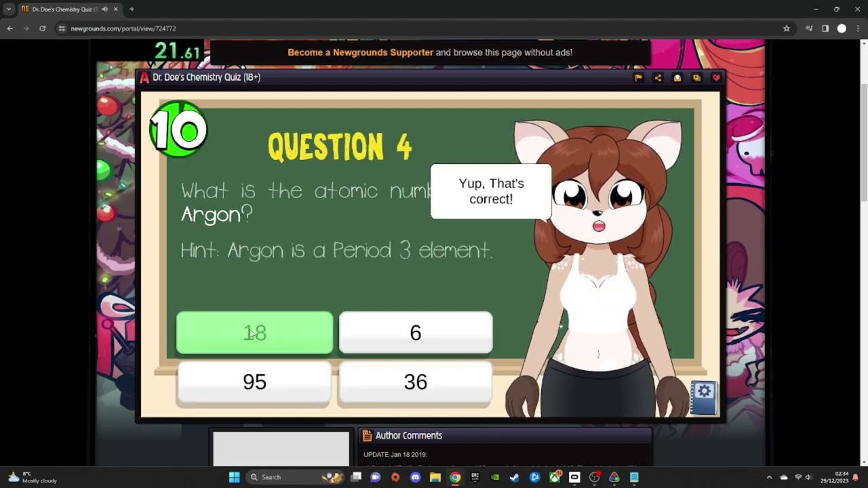868x488 pixels.
Task: Click the 'Yup, That's correct!' speech bubble
Action: click(491, 191)
